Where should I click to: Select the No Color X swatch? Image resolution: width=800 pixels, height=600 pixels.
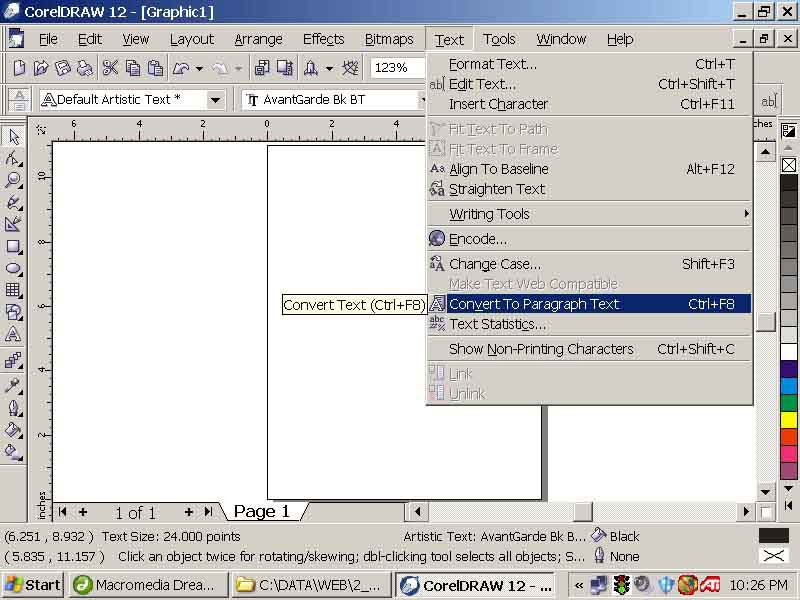789,165
